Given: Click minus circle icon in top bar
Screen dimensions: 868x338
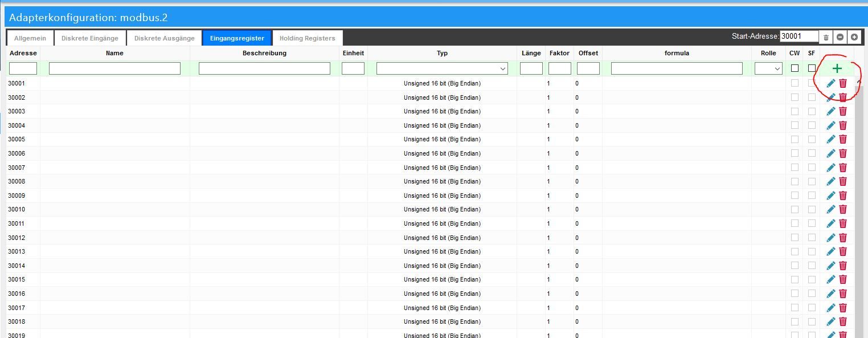Looking at the screenshot, I should point(840,37).
